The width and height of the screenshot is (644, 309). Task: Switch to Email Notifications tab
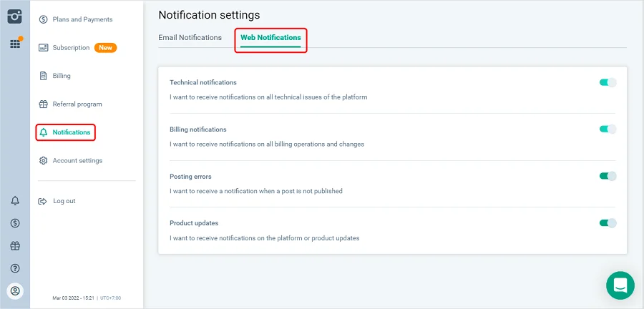[190, 37]
